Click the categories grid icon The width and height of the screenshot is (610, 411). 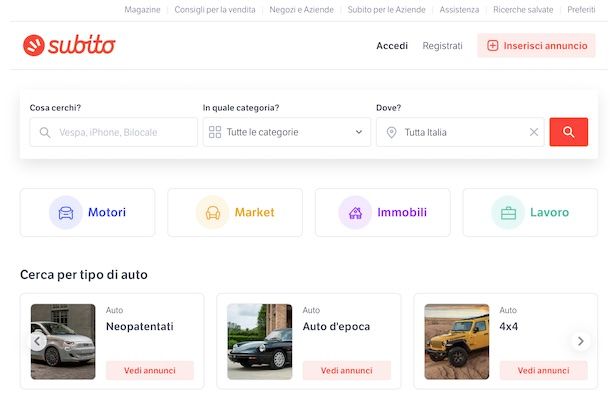tap(215, 132)
